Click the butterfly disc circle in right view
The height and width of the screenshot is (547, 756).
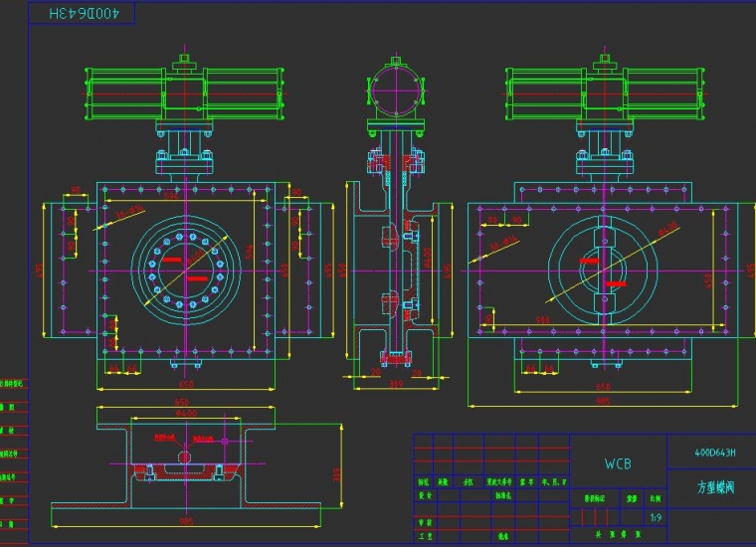(x=601, y=270)
